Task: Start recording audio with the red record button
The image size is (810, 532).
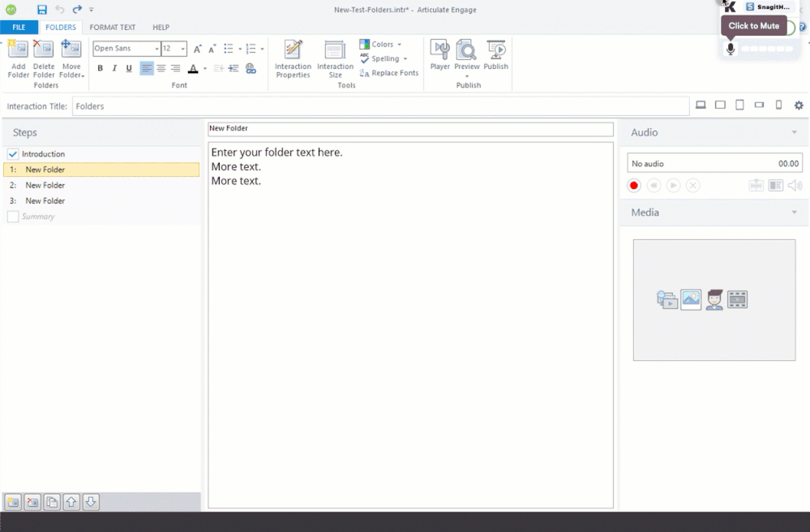Action: pos(634,186)
